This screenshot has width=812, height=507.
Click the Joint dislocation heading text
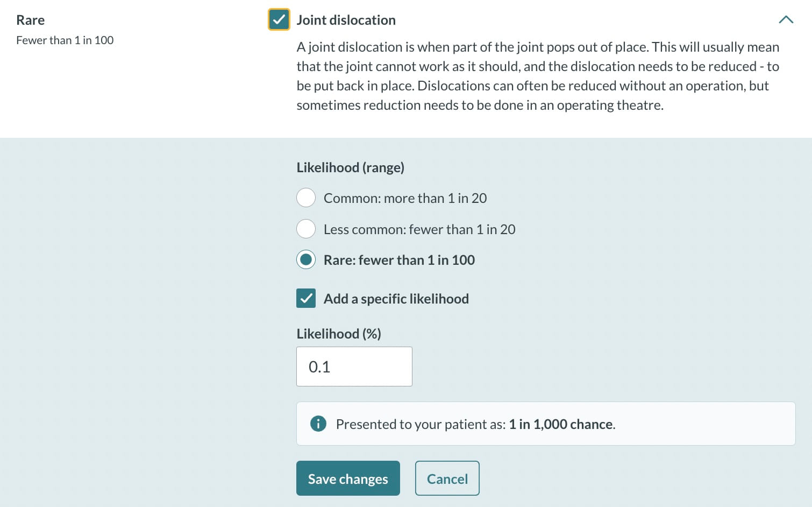point(346,19)
